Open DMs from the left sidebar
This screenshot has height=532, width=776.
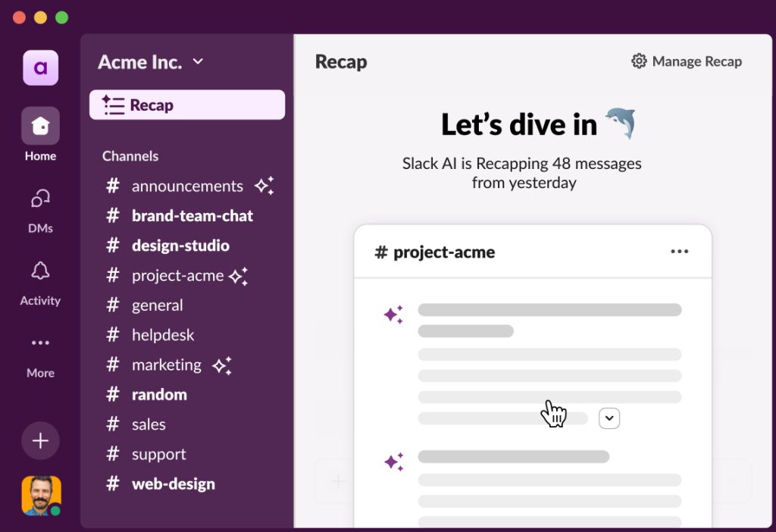[x=39, y=199]
